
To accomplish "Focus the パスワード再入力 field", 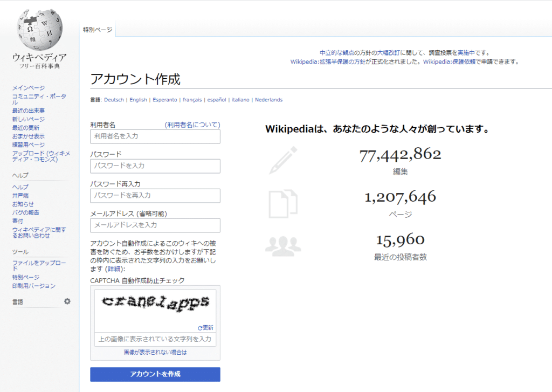I will pyautogui.click(x=155, y=196).
